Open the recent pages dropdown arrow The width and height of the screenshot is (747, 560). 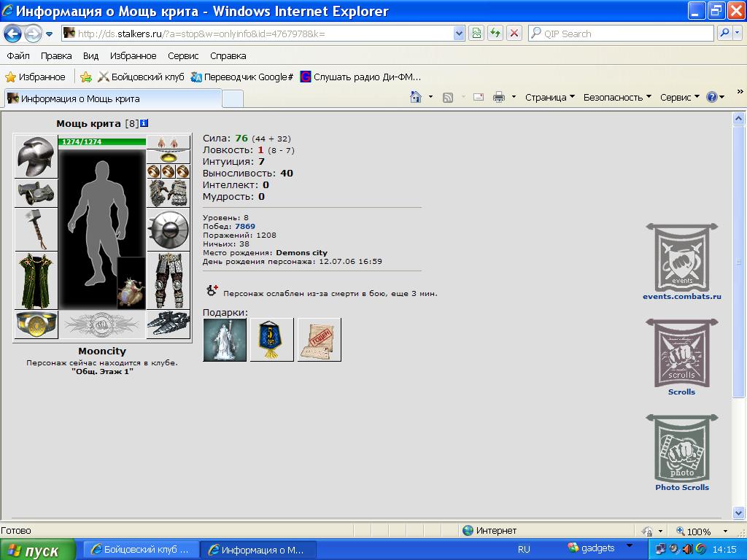pos(49,34)
